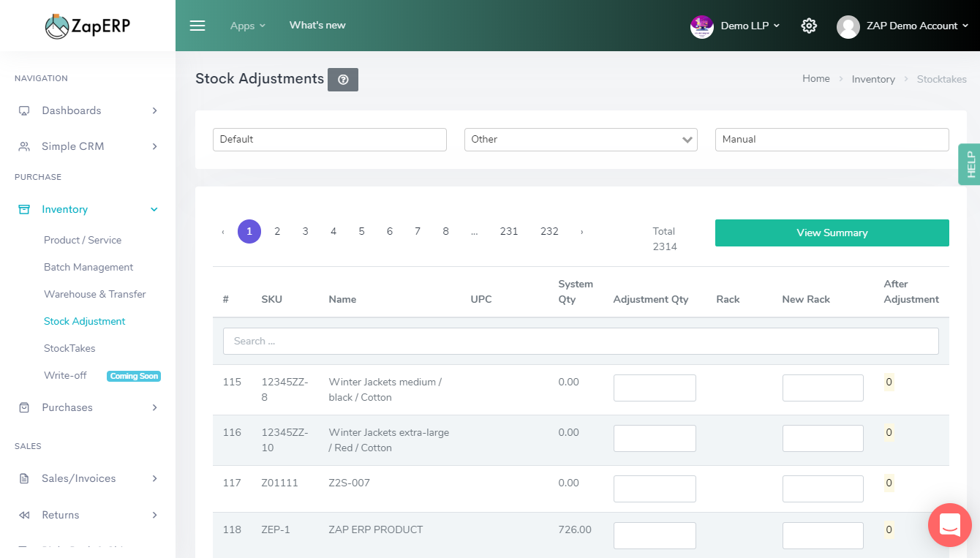Go to pagination page 3

(x=305, y=231)
